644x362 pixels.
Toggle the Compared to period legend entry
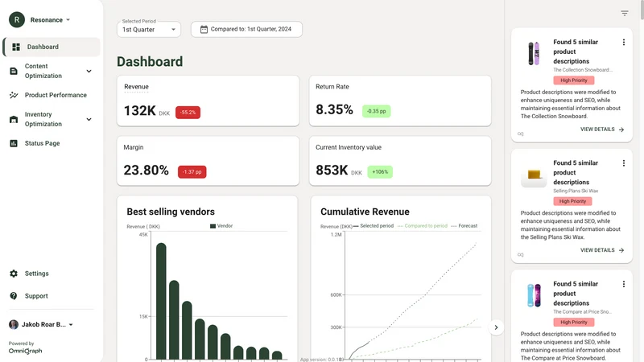(x=422, y=226)
